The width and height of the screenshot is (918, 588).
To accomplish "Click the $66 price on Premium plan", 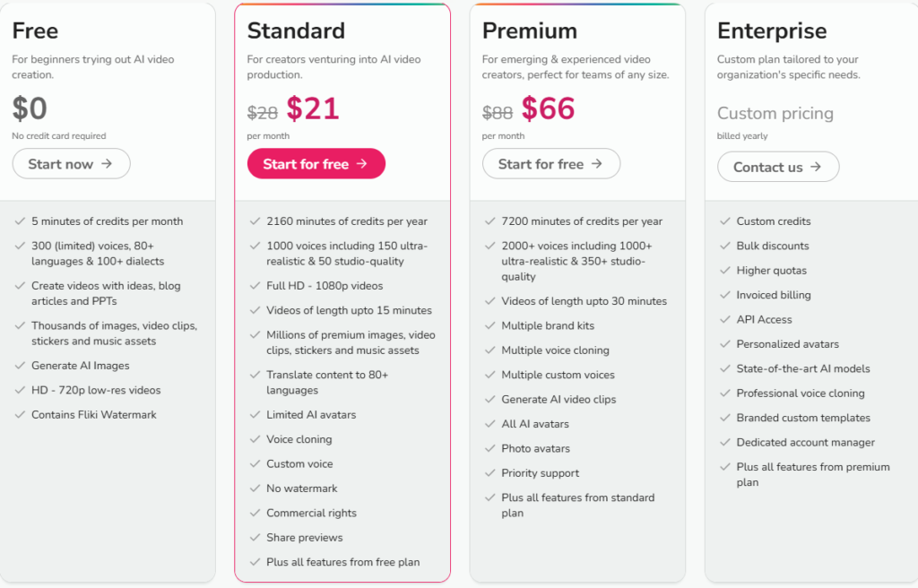I will coord(549,108).
